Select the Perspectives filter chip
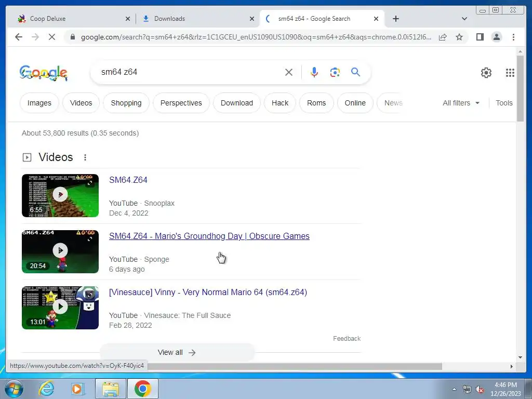The width and height of the screenshot is (532, 399). pyautogui.click(x=181, y=103)
